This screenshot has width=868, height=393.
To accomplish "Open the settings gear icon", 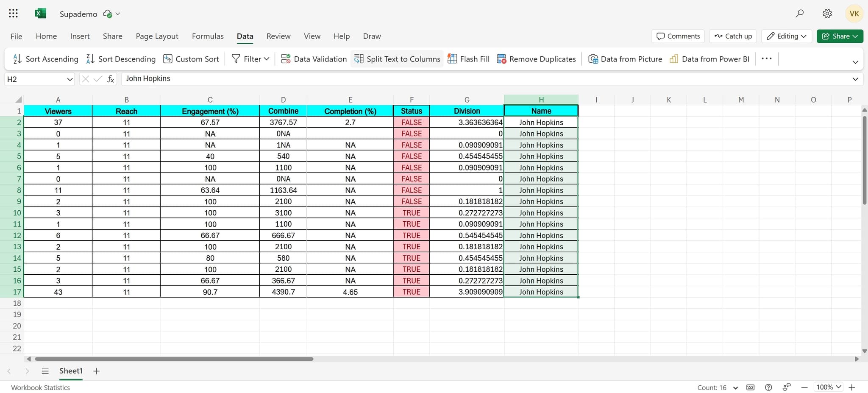I will (x=826, y=14).
